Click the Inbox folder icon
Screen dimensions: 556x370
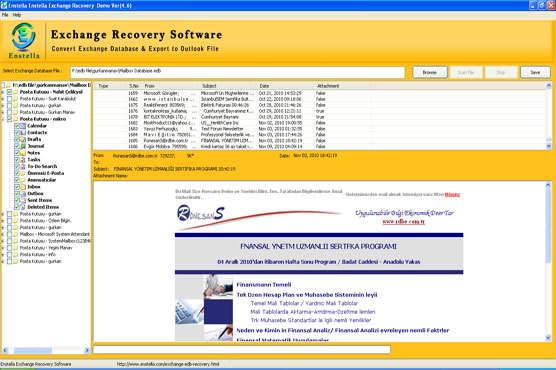[23, 187]
